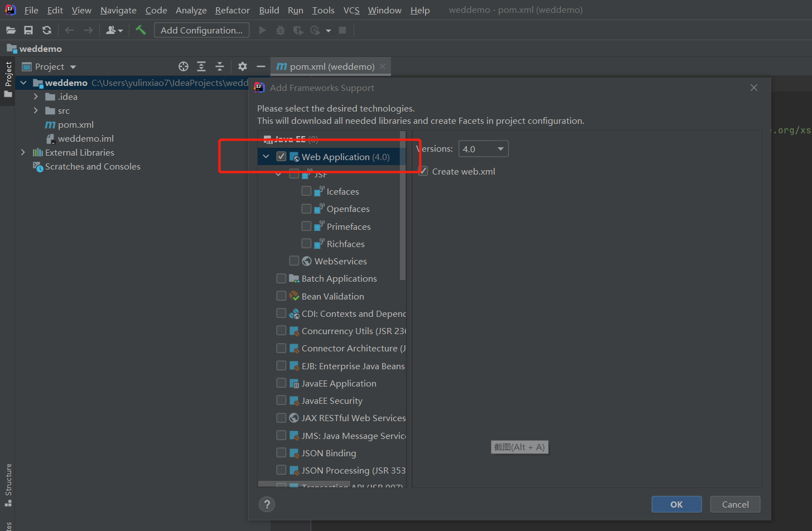Click the Build project hammer icon
This screenshot has height=531, width=812.
point(141,30)
